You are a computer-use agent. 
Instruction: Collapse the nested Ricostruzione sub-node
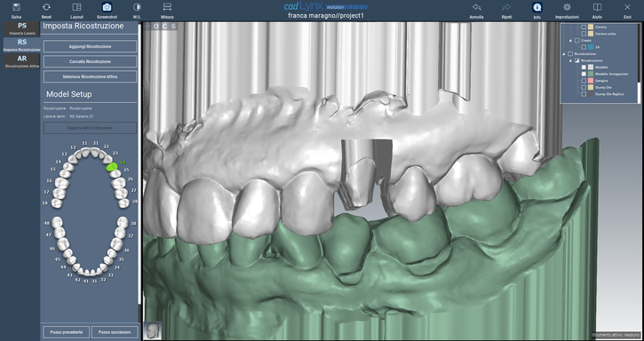pyautogui.click(x=570, y=60)
